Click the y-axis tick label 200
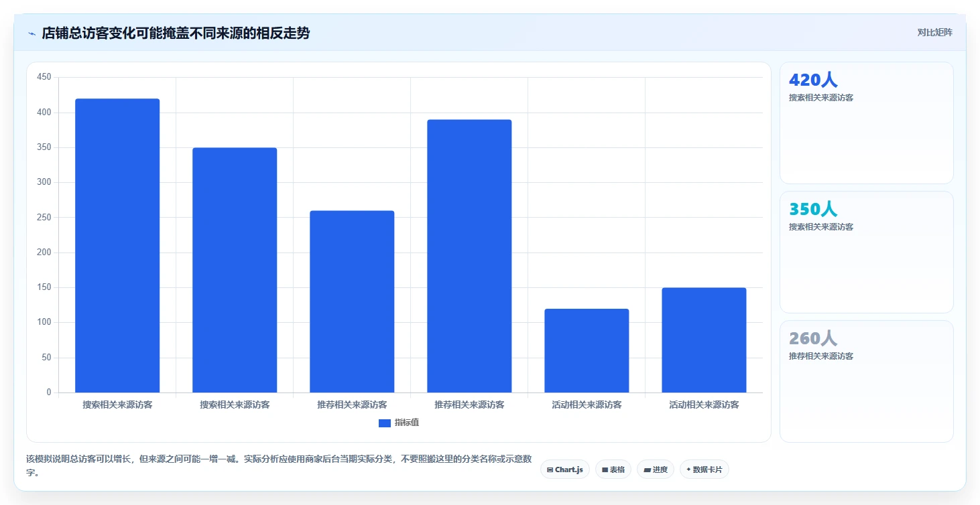Image resolution: width=980 pixels, height=505 pixels. (44, 252)
